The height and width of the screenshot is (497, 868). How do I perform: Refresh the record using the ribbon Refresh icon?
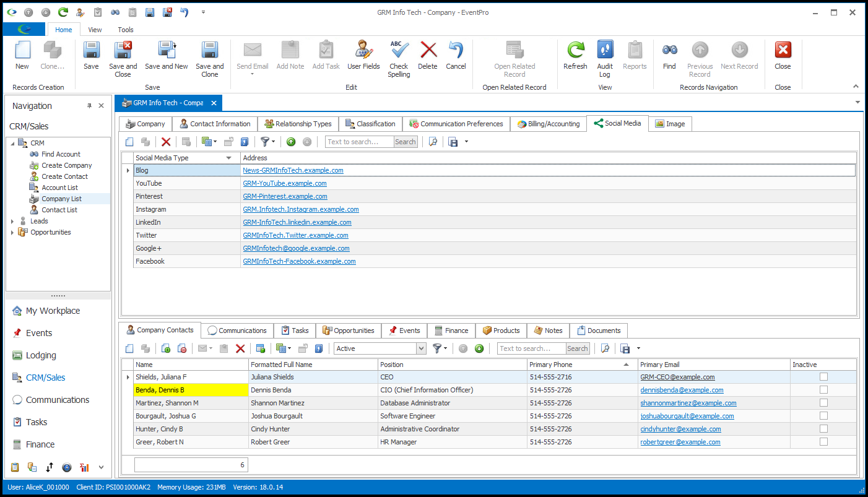point(575,51)
